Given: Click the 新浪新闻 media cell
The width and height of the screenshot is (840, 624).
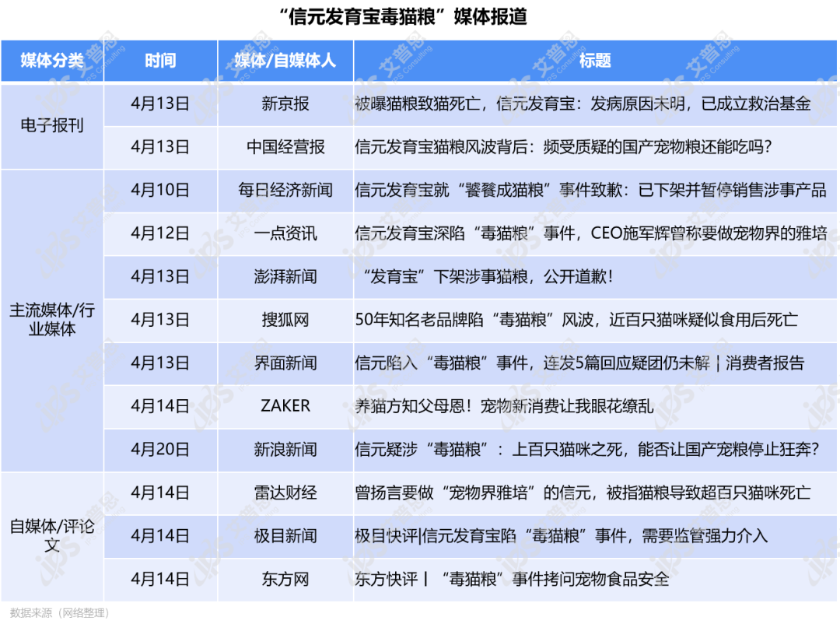Looking at the screenshot, I should click(x=285, y=449).
